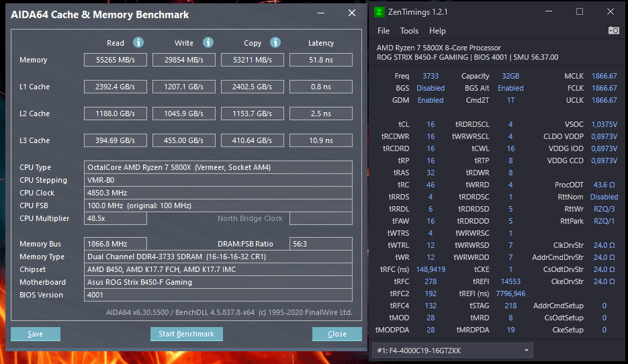Click L1 Cache Write 1207.1 GB/s field

coord(184,87)
